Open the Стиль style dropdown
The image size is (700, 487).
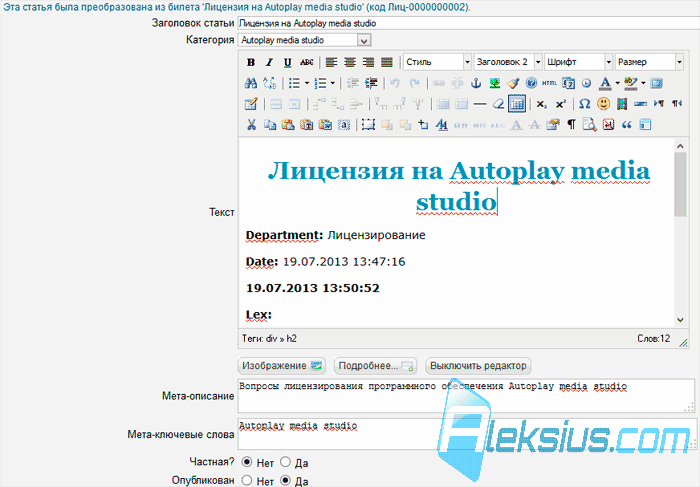[x=438, y=62]
